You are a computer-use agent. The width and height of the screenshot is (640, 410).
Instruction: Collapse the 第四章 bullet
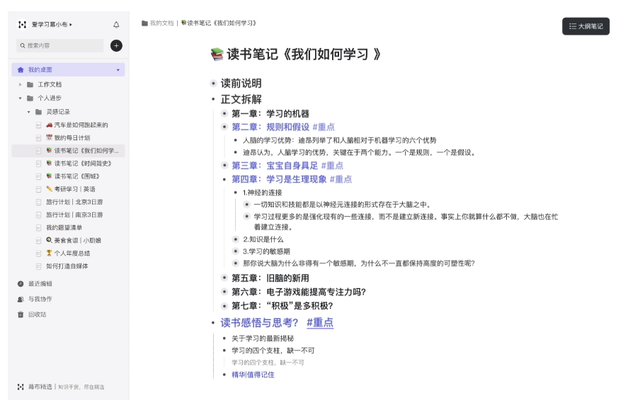click(x=224, y=180)
